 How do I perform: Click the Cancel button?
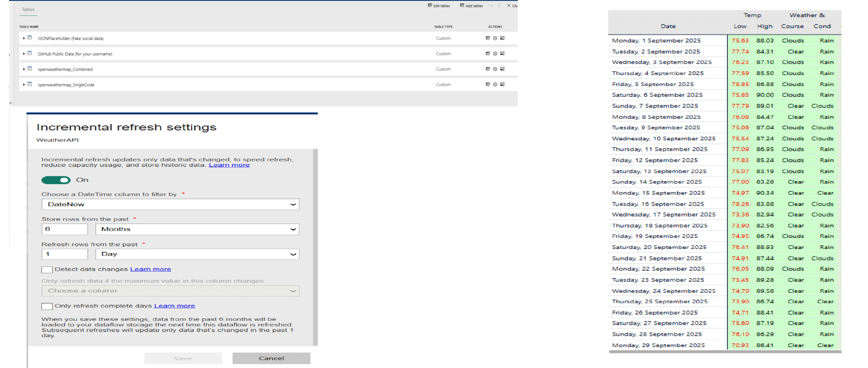click(271, 359)
